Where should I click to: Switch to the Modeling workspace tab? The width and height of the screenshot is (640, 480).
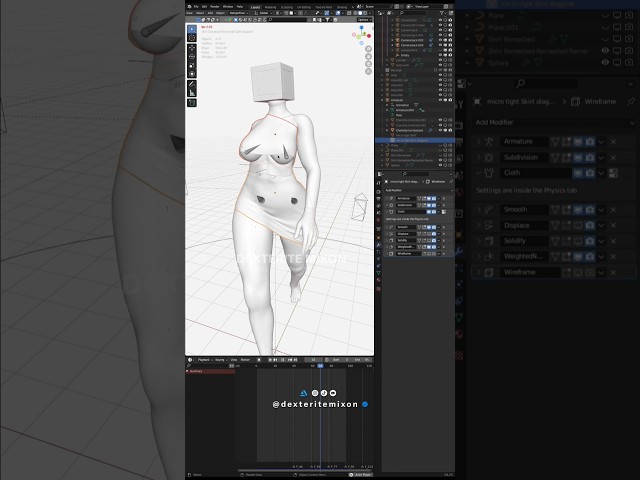pos(270,7)
